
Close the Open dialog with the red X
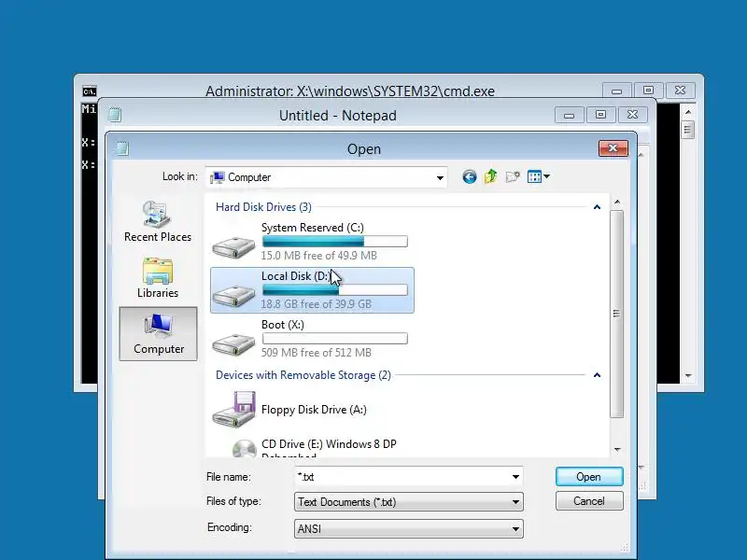click(613, 148)
